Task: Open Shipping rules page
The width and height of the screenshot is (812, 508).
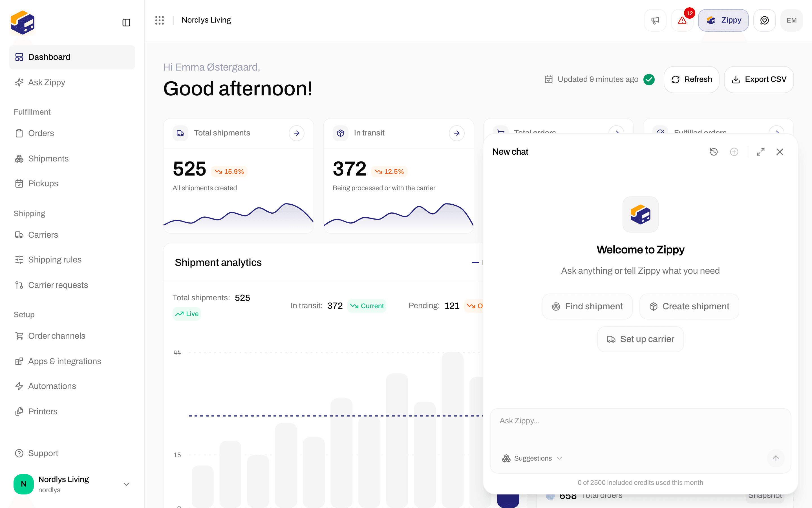Action: (x=72, y=260)
